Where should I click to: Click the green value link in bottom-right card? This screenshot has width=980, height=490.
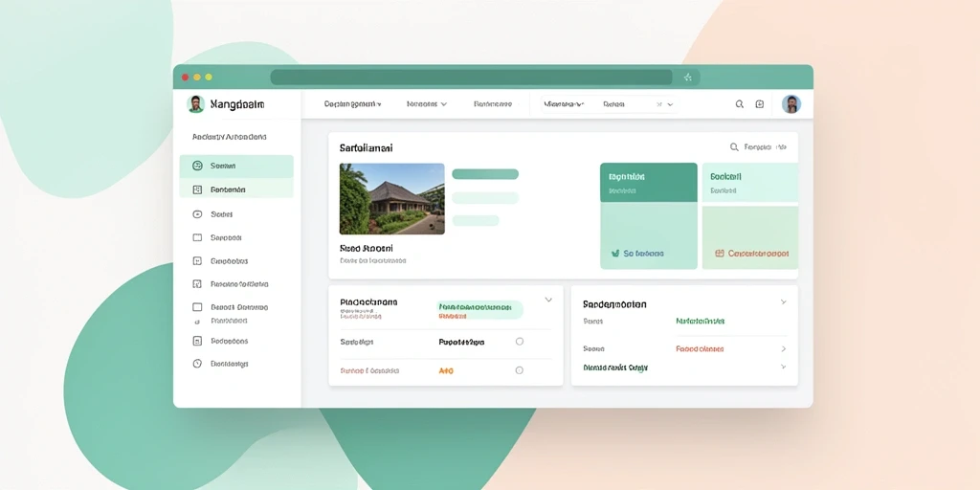point(700,321)
